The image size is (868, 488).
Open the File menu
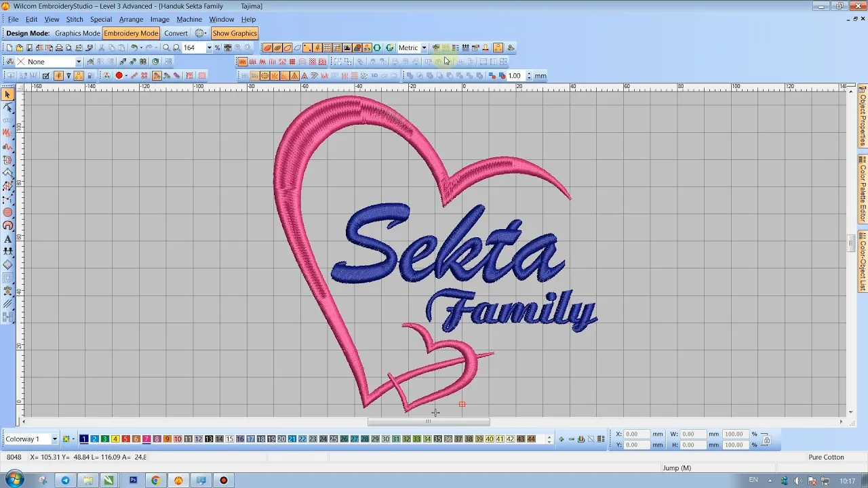[x=13, y=19]
